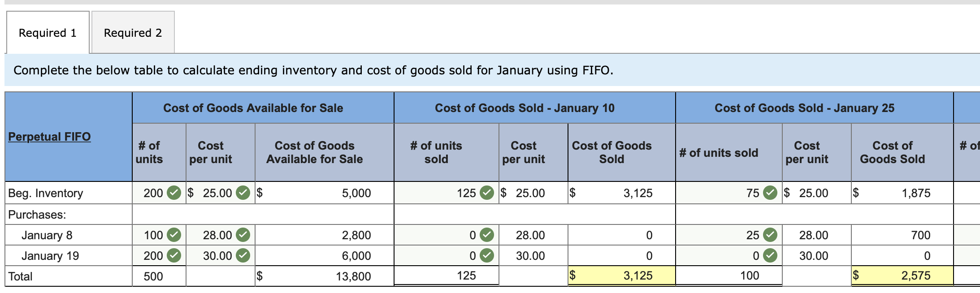Image resolution: width=980 pixels, height=293 pixels.
Task: Select the Beg. Inventory cost per unit field 25.00
Action: coord(221,193)
